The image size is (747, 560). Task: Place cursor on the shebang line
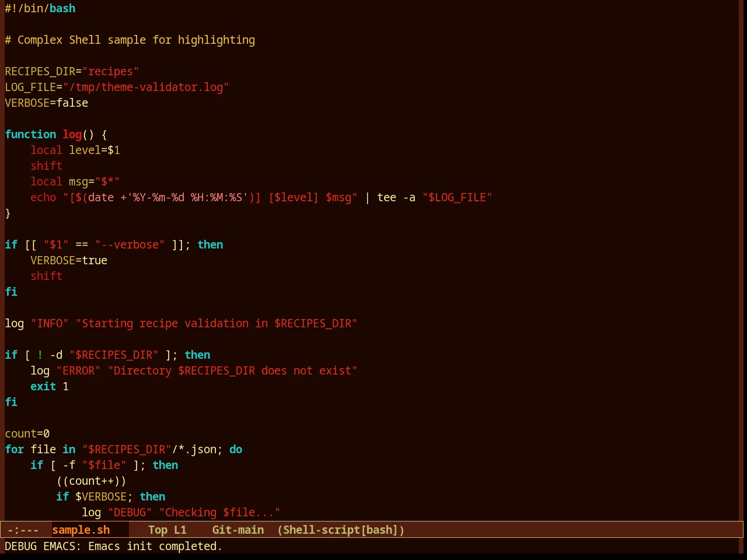coord(40,8)
